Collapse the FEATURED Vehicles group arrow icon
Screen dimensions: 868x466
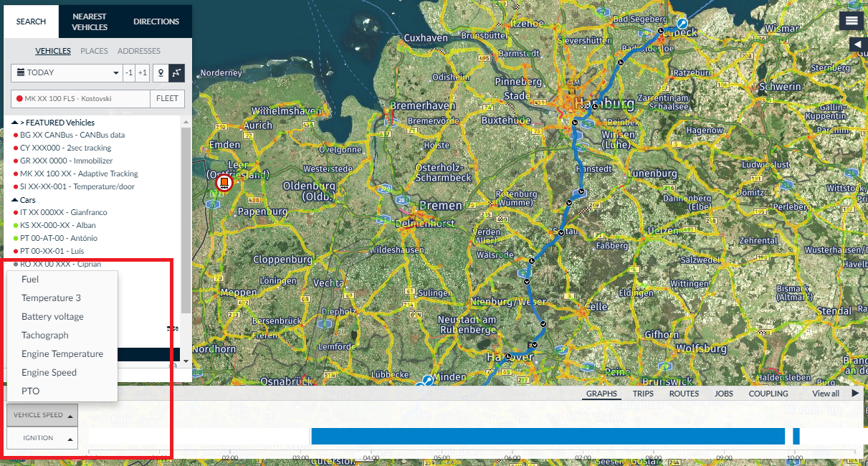tap(13, 122)
